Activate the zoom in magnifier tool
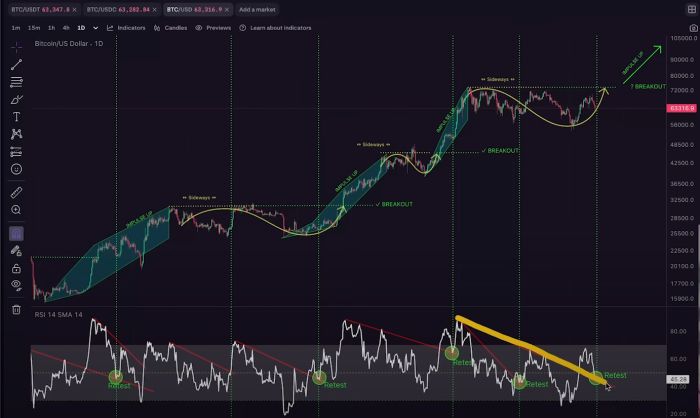Image resolution: width=700 pixels, height=418 pixels. pyautogui.click(x=16, y=210)
